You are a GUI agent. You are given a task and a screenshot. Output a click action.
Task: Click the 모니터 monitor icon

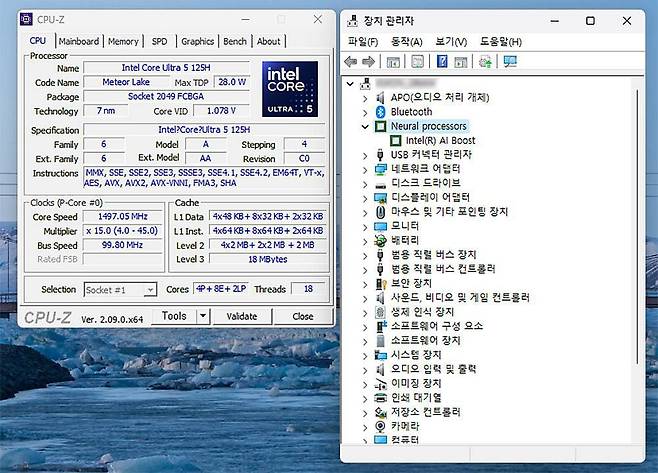[380, 226]
